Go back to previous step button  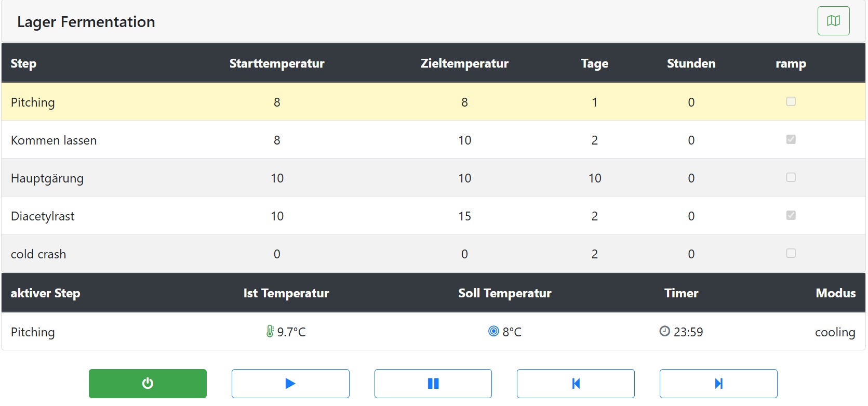[576, 384]
